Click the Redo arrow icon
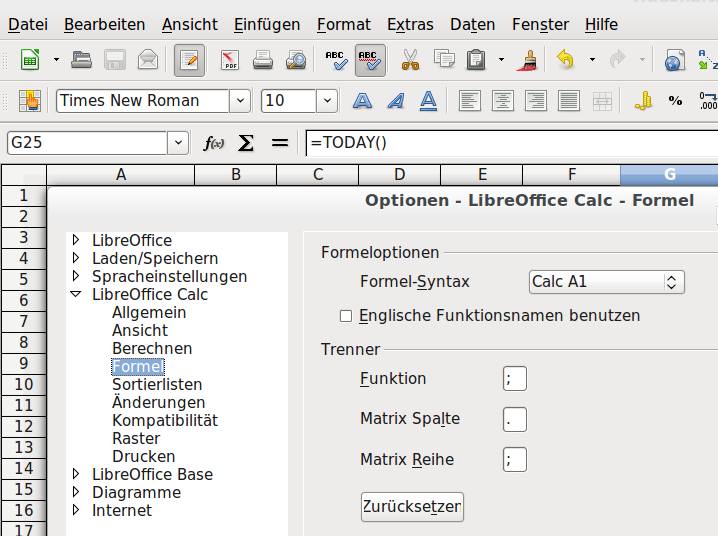 tap(618, 60)
